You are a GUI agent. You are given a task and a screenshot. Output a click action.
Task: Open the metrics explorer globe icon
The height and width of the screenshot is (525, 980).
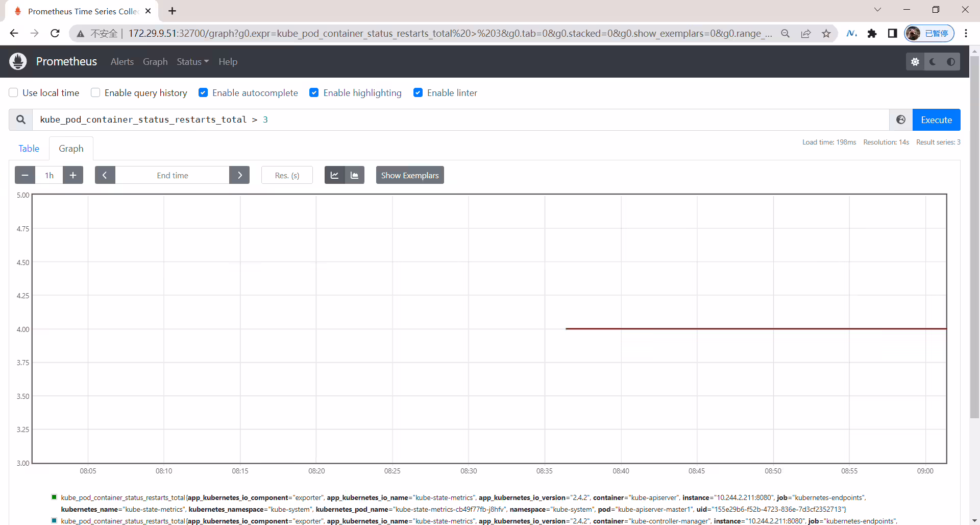point(901,120)
